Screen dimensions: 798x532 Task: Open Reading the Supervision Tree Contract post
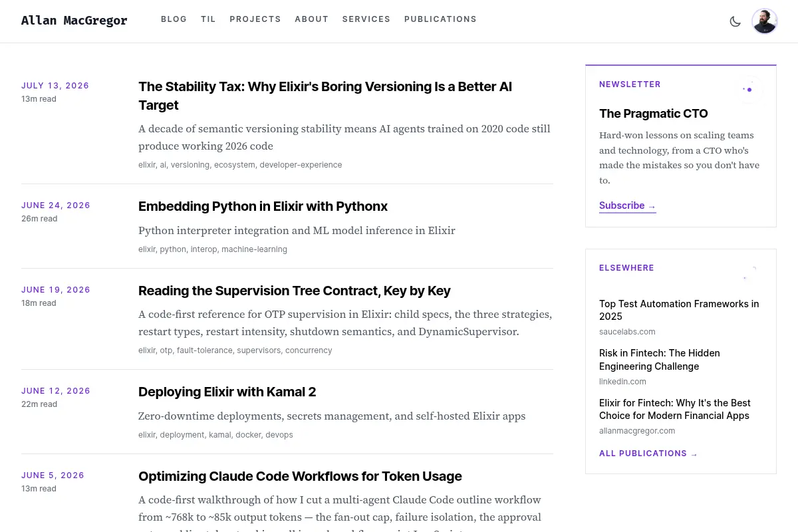click(295, 291)
